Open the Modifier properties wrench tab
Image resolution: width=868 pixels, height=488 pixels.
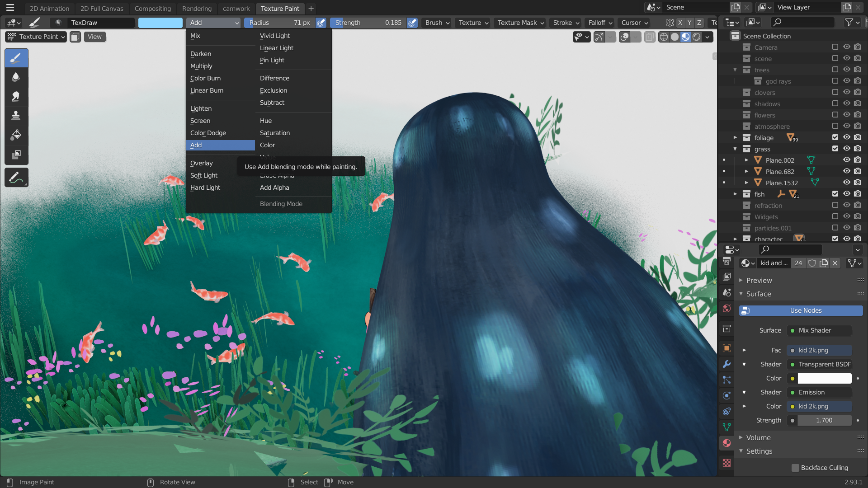tap(726, 364)
